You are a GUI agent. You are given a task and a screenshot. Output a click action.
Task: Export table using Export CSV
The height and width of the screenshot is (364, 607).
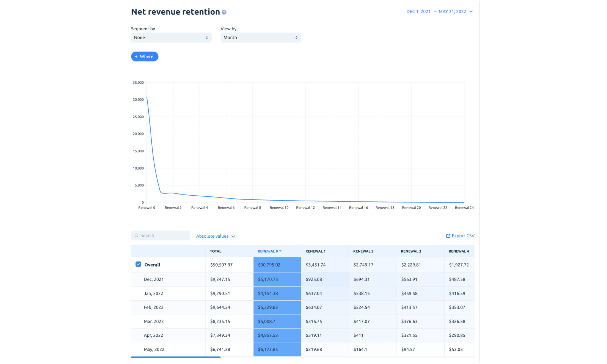460,236
